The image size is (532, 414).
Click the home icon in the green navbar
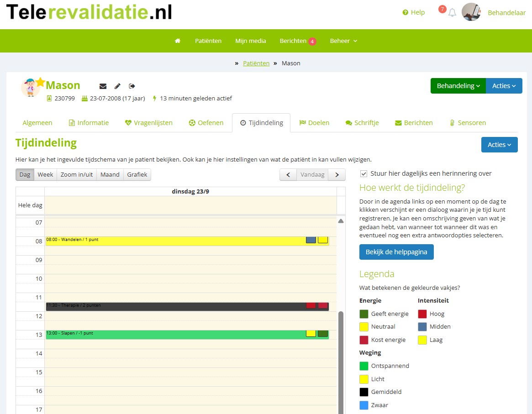[178, 41]
